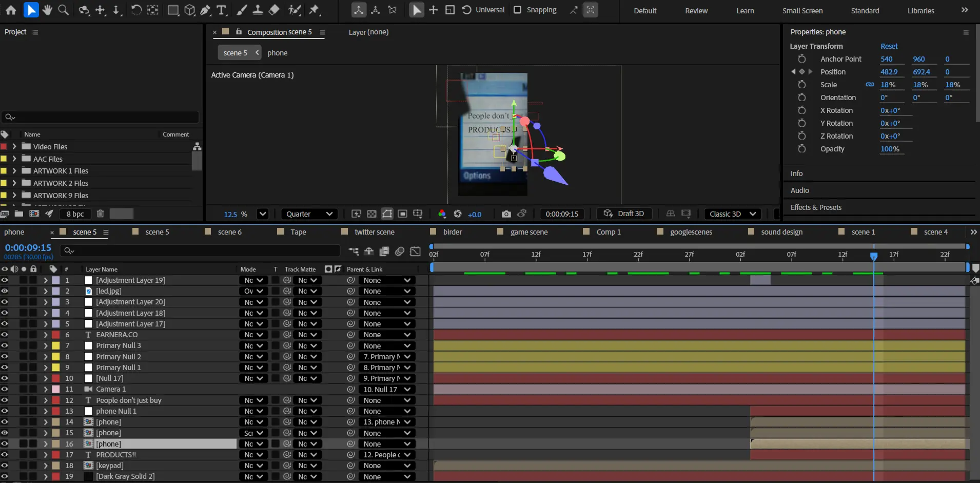This screenshot has width=980, height=483.
Task: Open the Review workspace
Action: coord(696,11)
